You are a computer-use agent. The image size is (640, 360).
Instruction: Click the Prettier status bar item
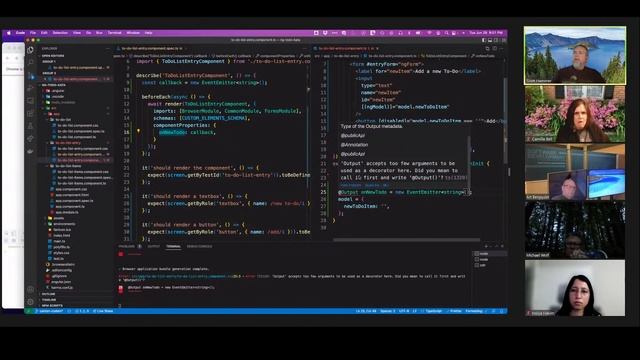pyautogui.click(x=455, y=311)
